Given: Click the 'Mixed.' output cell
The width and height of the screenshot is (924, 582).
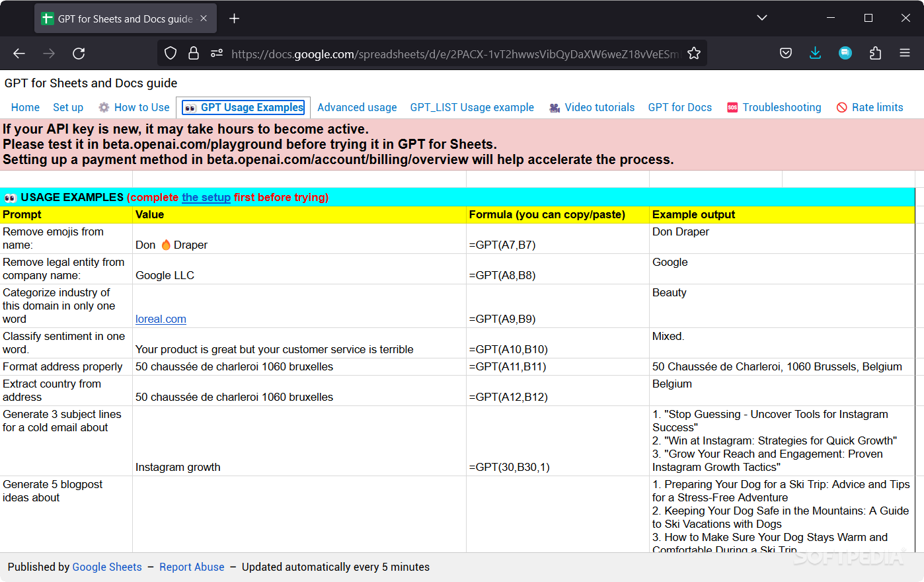Looking at the screenshot, I should pos(782,343).
